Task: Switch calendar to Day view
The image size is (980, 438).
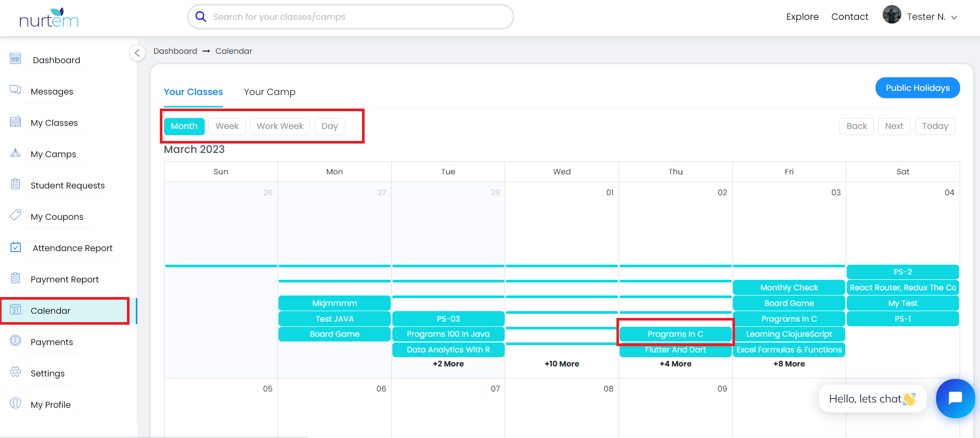Action: (x=330, y=126)
